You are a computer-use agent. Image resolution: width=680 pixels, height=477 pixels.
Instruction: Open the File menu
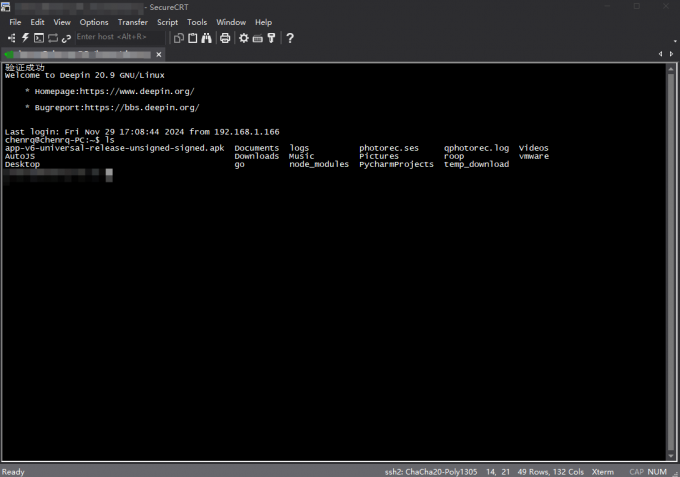(x=15, y=22)
